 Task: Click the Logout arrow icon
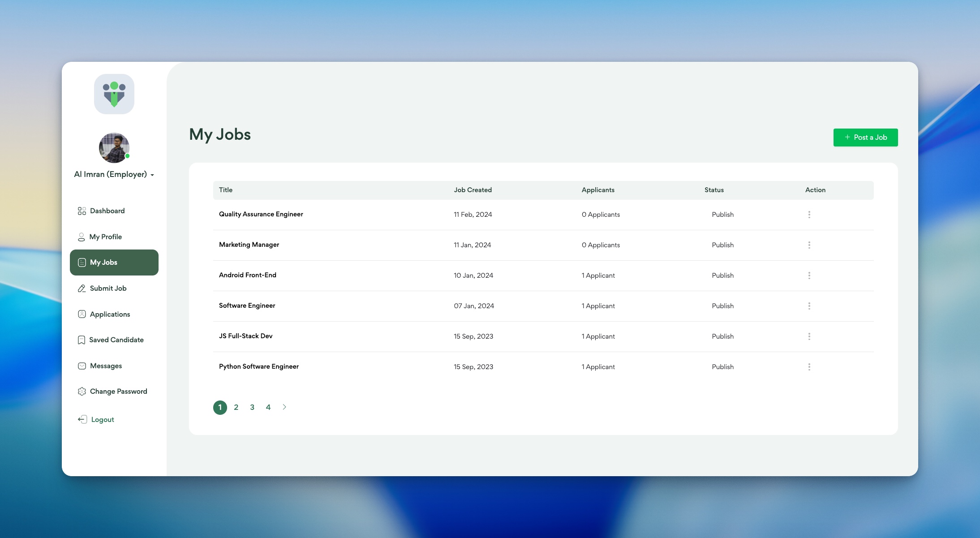(82, 420)
